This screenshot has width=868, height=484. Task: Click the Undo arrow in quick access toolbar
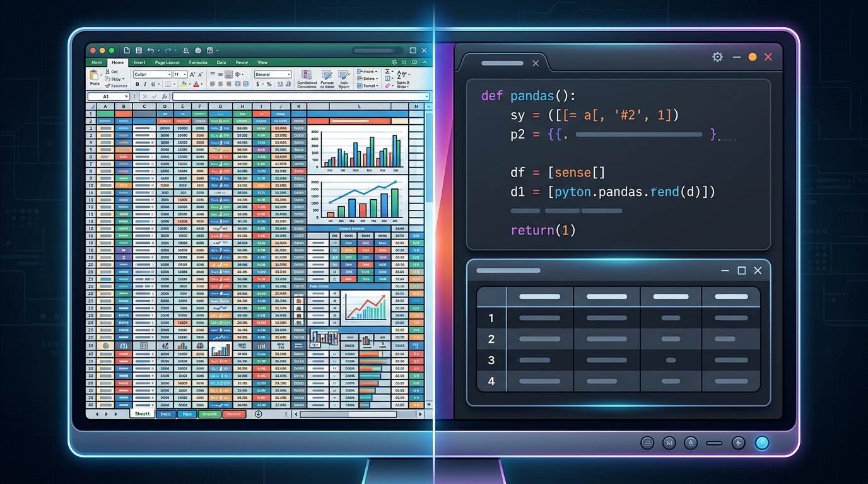point(151,50)
